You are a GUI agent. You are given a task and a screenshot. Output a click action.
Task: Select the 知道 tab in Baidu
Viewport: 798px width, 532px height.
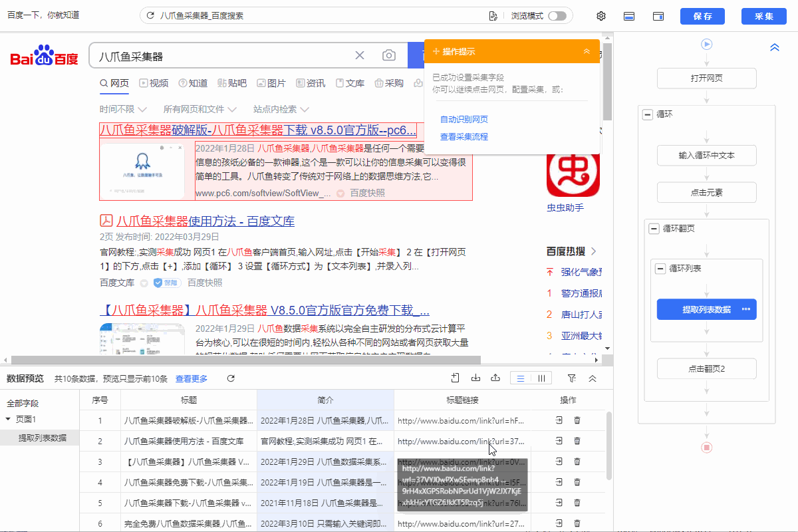click(x=193, y=83)
